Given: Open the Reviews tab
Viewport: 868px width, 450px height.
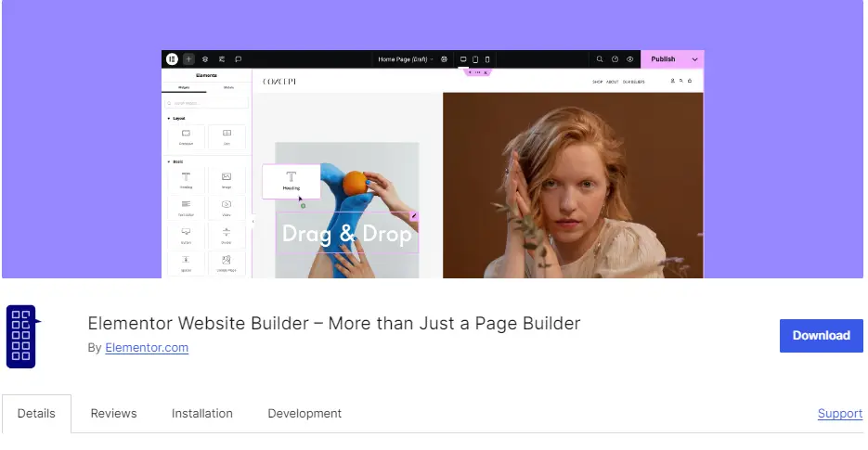Looking at the screenshot, I should 113,414.
